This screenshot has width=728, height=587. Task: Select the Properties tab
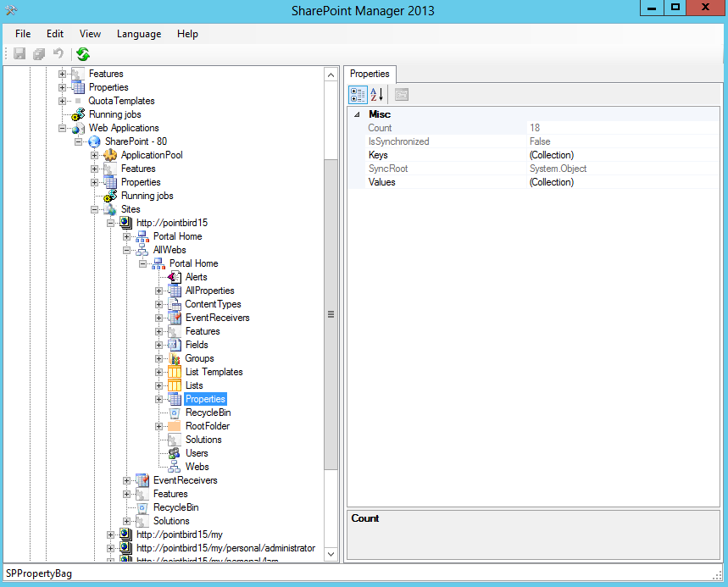click(370, 74)
